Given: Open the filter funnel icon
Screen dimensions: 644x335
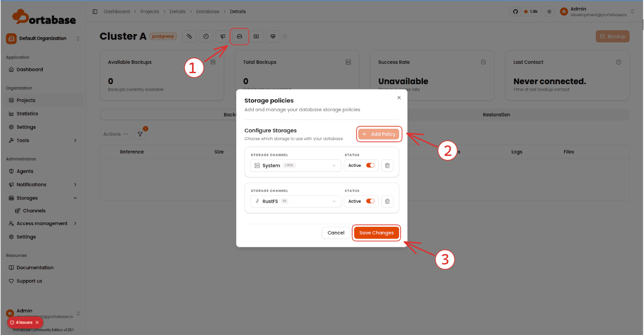Looking at the screenshot, I should pyautogui.click(x=140, y=134).
